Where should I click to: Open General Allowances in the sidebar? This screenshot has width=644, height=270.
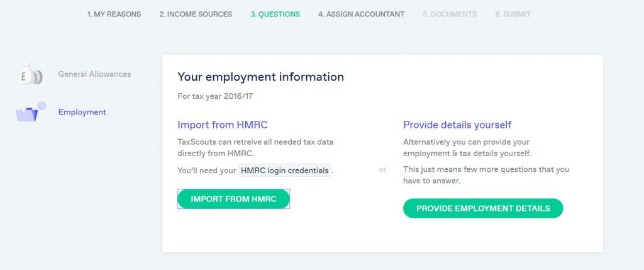[94, 74]
